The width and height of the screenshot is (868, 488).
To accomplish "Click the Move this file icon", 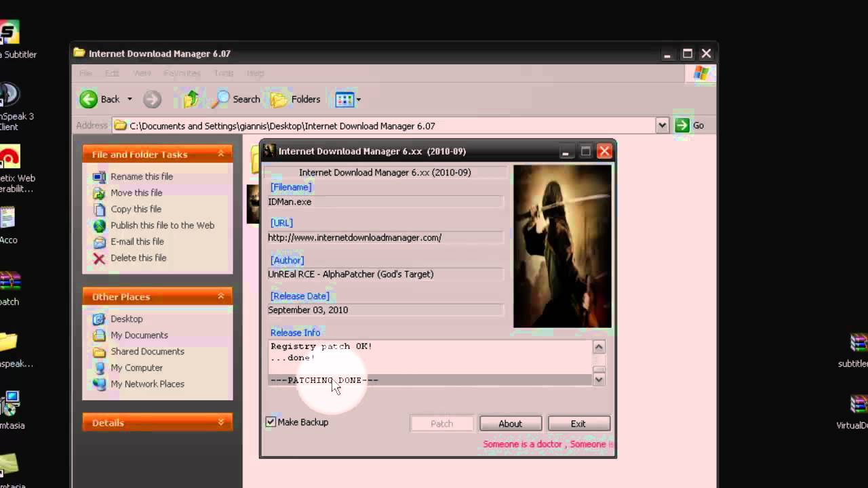I will (100, 193).
